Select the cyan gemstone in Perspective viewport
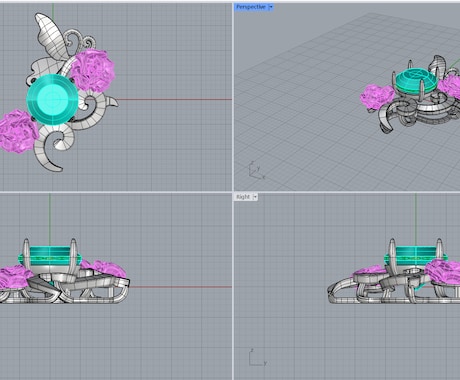The height and width of the screenshot is (380, 460). 416,81
